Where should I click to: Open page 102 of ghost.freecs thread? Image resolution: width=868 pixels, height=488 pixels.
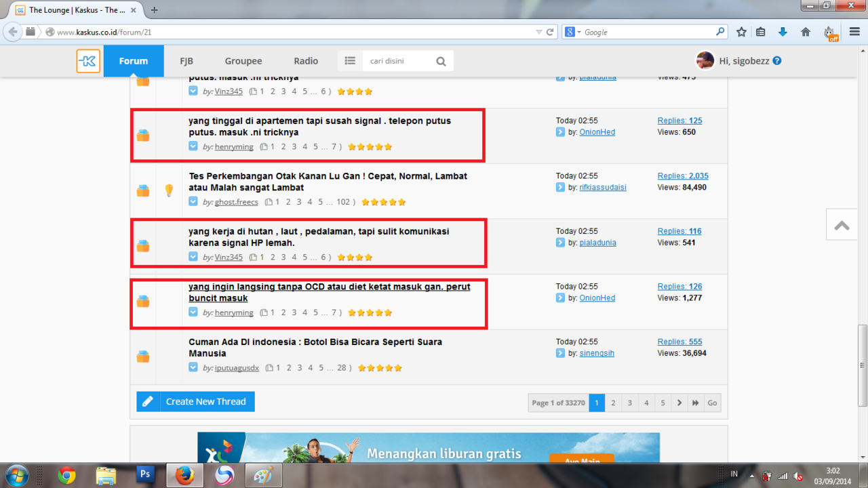(x=343, y=202)
